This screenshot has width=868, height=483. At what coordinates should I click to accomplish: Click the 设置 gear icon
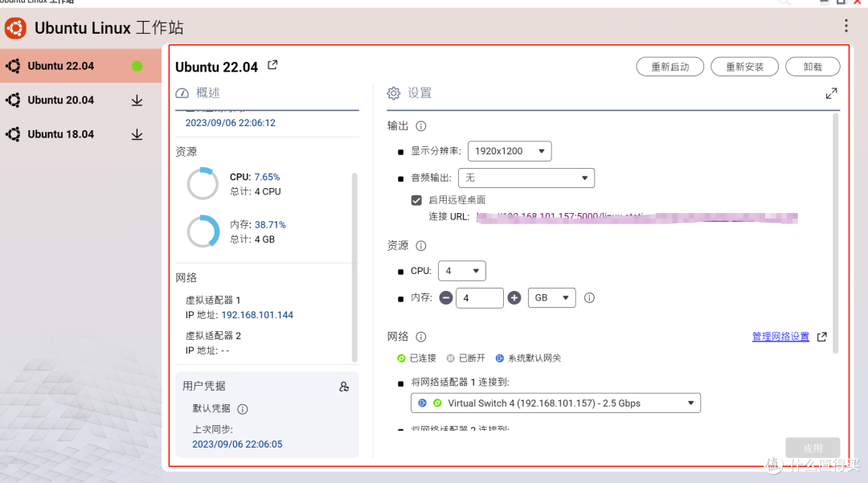[393, 93]
